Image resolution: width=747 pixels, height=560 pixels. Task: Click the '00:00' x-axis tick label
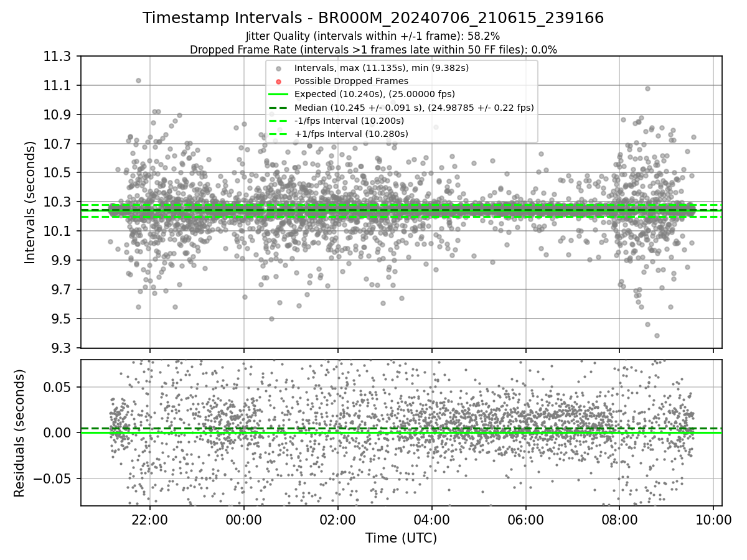pos(243,520)
